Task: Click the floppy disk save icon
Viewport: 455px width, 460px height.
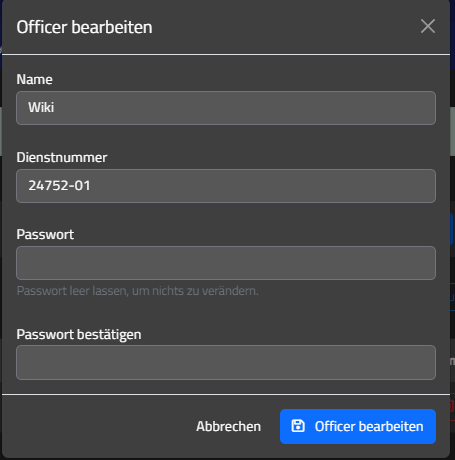Action: coord(298,426)
